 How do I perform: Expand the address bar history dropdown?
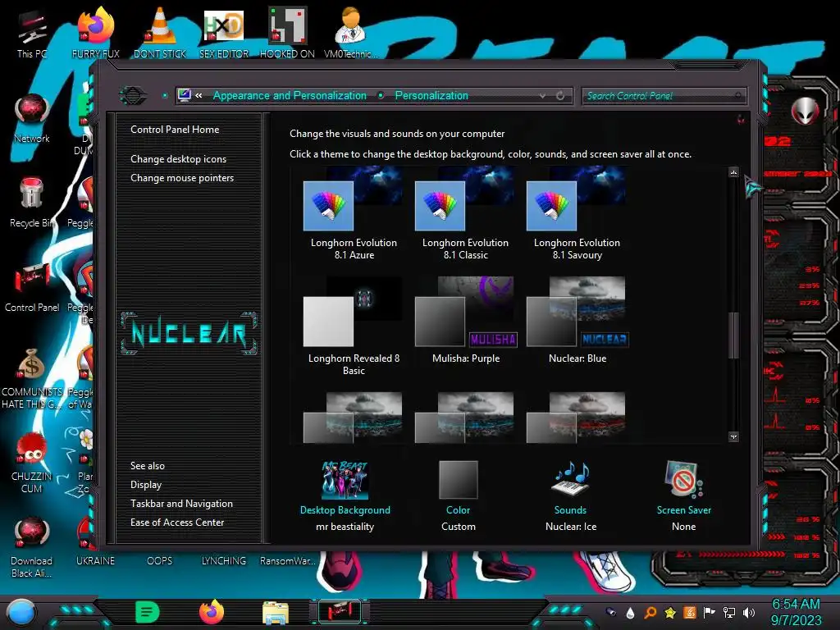pyautogui.click(x=543, y=96)
